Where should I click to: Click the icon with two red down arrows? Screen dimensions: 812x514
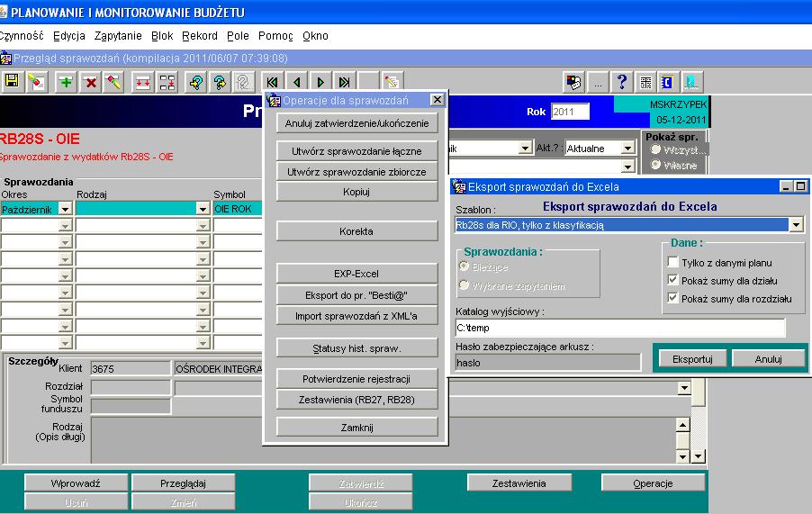143,82
